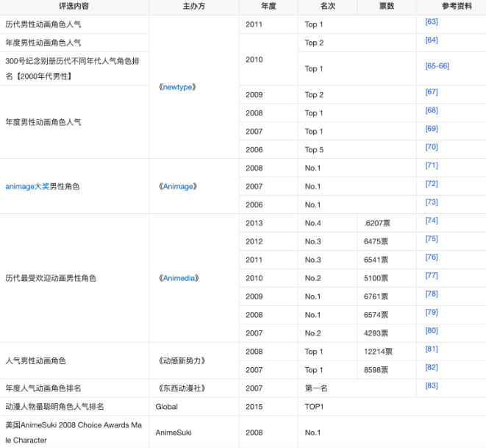
Task: Follow the animage大奖 link
Action: tap(27, 186)
